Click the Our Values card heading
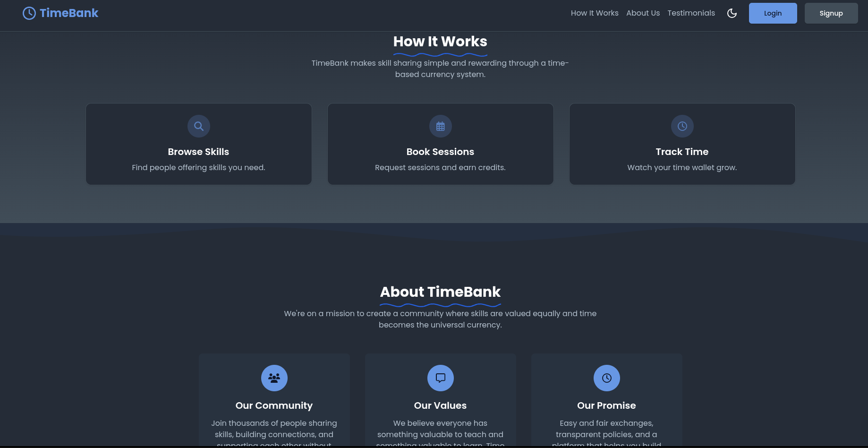This screenshot has height=448, width=868. (440, 405)
